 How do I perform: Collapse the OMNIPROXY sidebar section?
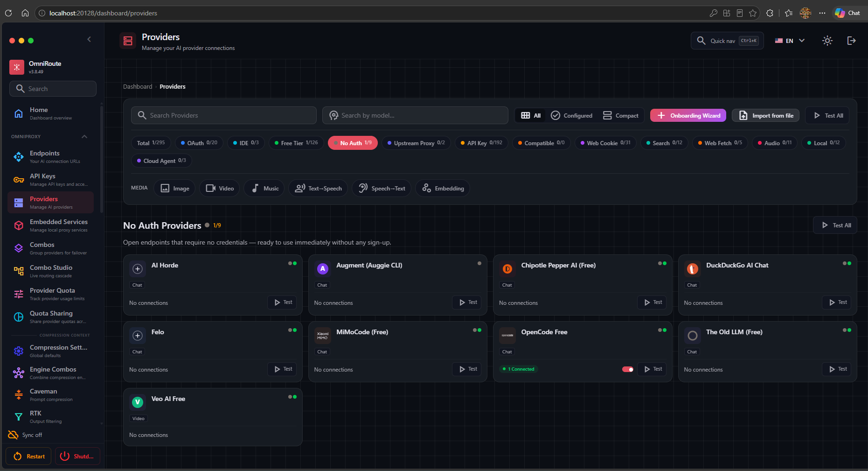coord(84,137)
